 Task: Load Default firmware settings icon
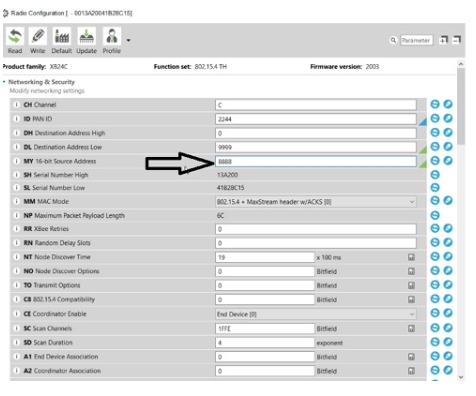pyautogui.click(x=62, y=36)
